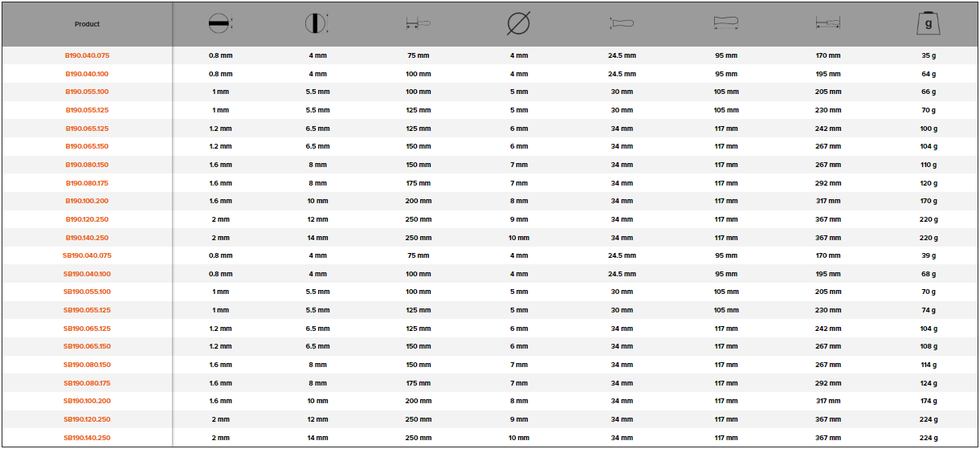Click the total screwdriver length icon
The height and width of the screenshot is (449, 980).
(x=827, y=24)
